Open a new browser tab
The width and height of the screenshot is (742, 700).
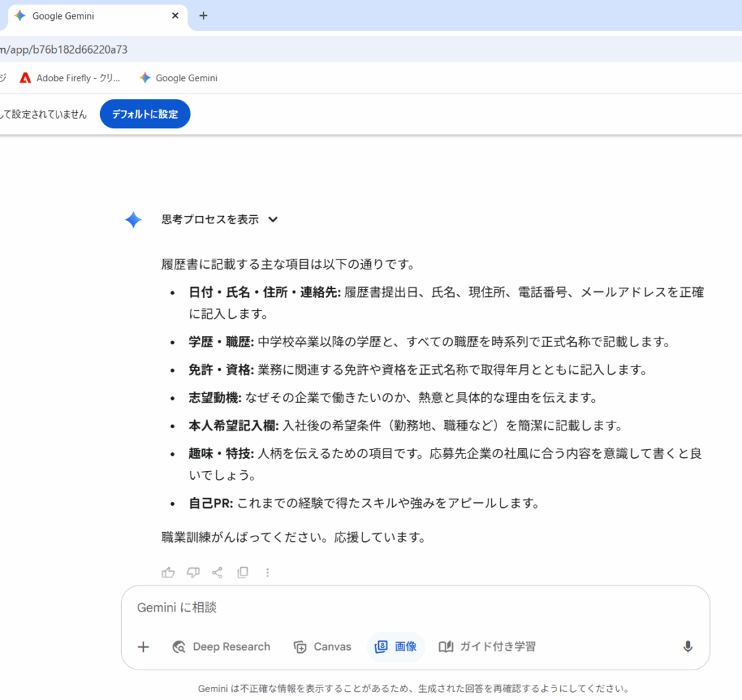pos(203,16)
